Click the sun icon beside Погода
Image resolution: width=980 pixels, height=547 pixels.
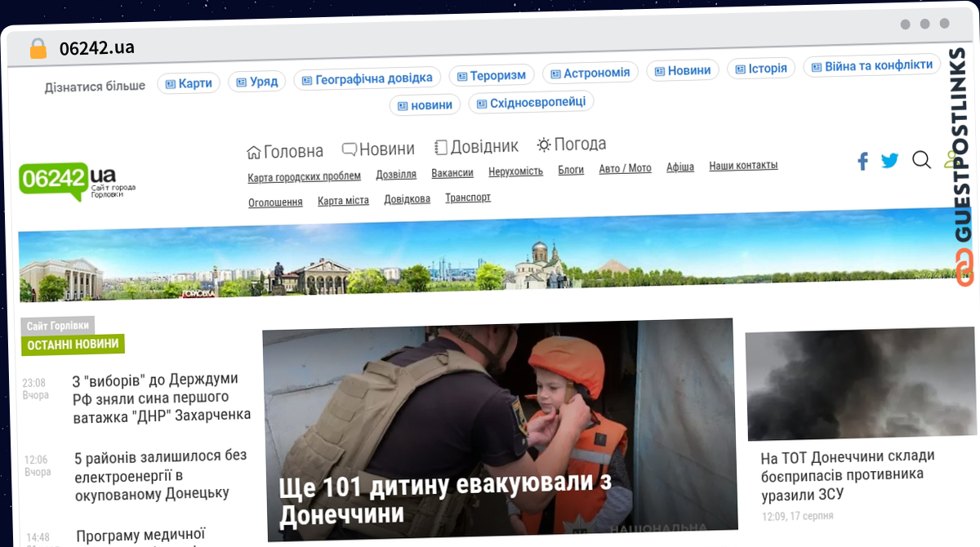point(544,145)
